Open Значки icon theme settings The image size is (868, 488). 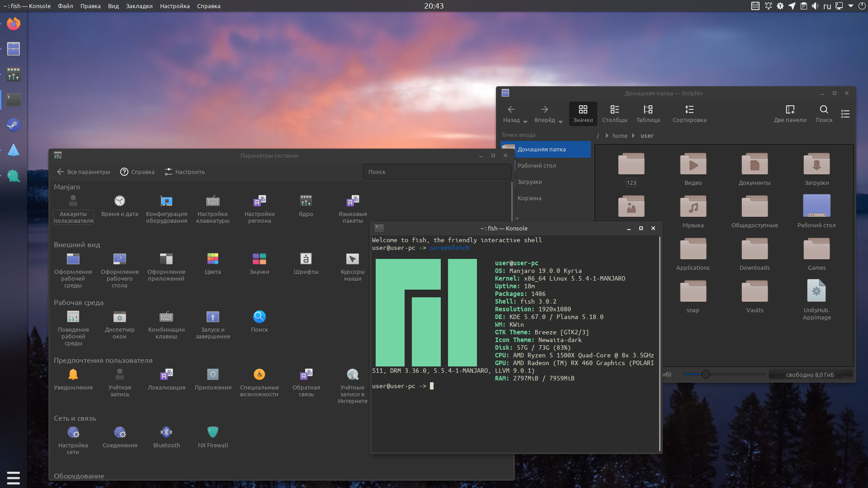259,263
